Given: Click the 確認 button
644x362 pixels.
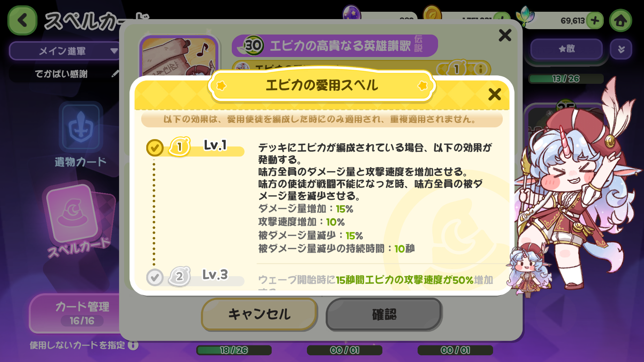Looking at the screenshot, I should point(384,314).
